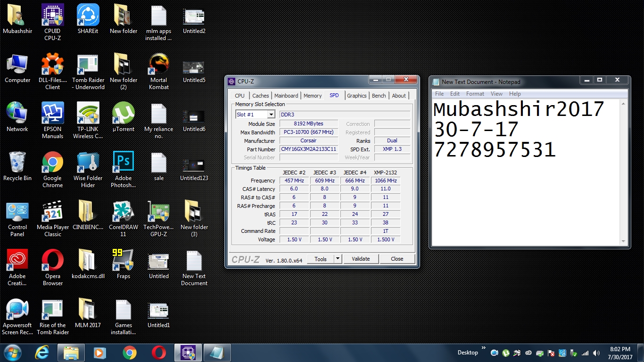Click the Validate button
The width and height of the screenshot is (644, 362).
[x=361, y=259]
